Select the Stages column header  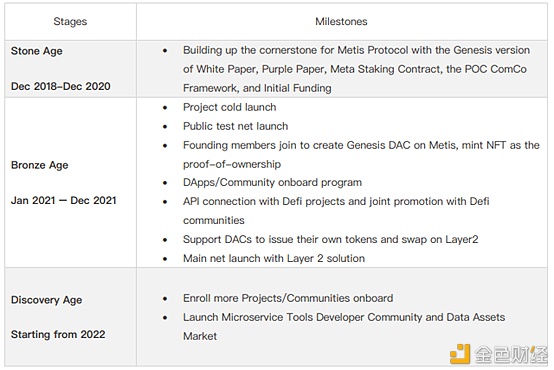[x=70, y=22]
